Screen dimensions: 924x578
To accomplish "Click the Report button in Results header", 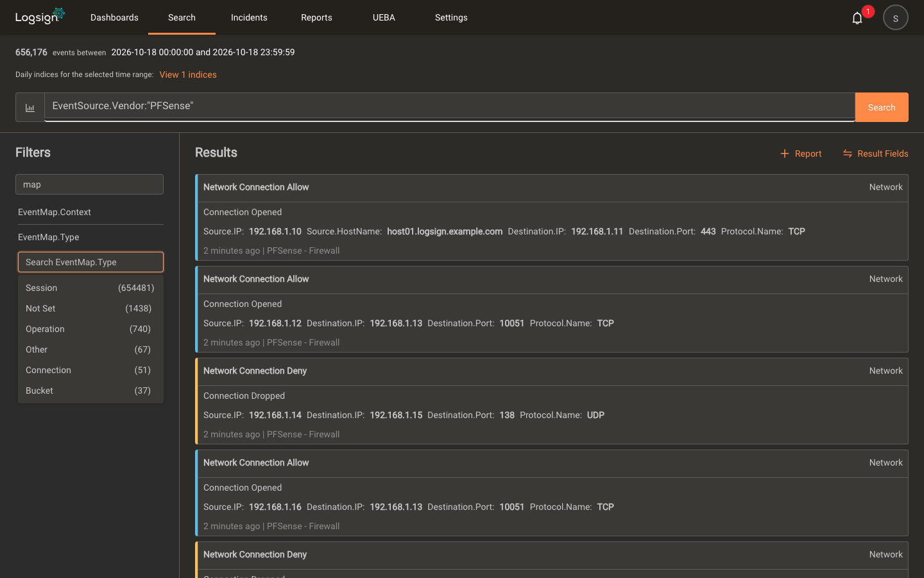I will click(x=801, y=153).
